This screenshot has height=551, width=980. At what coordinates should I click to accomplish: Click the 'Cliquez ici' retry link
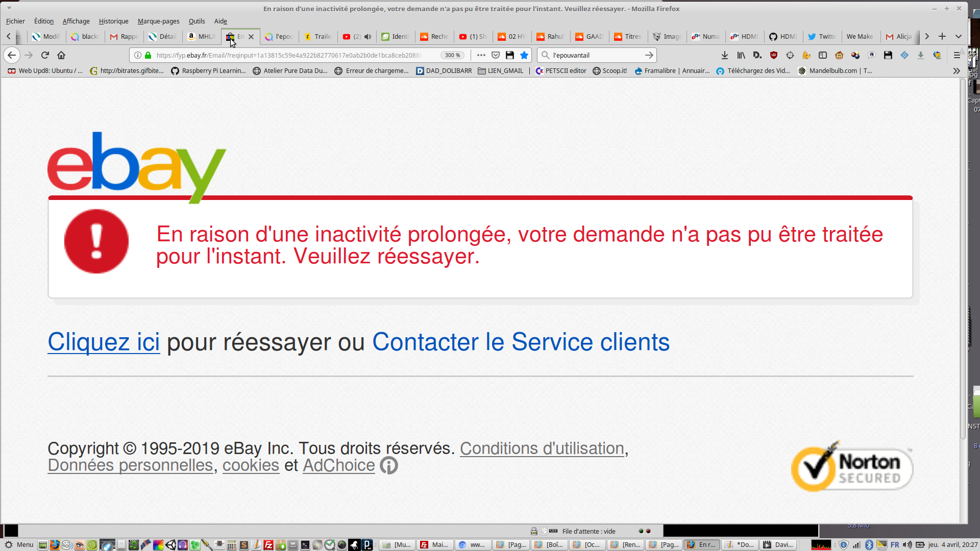pyautogui.click(x=104, y=342)
